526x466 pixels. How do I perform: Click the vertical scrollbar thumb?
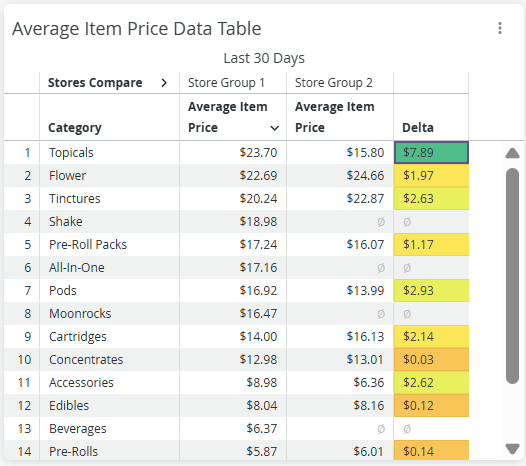click(512, 276)
